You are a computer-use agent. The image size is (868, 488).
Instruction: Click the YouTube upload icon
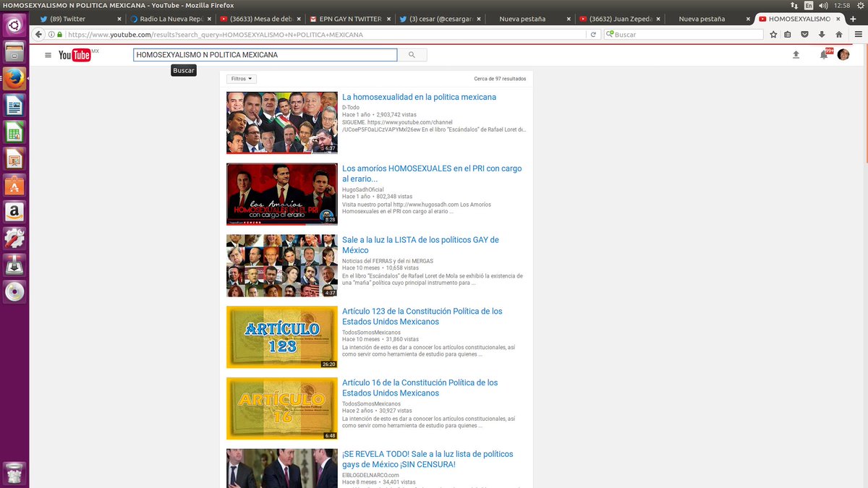pyautogui.click(x=796, y=55)
